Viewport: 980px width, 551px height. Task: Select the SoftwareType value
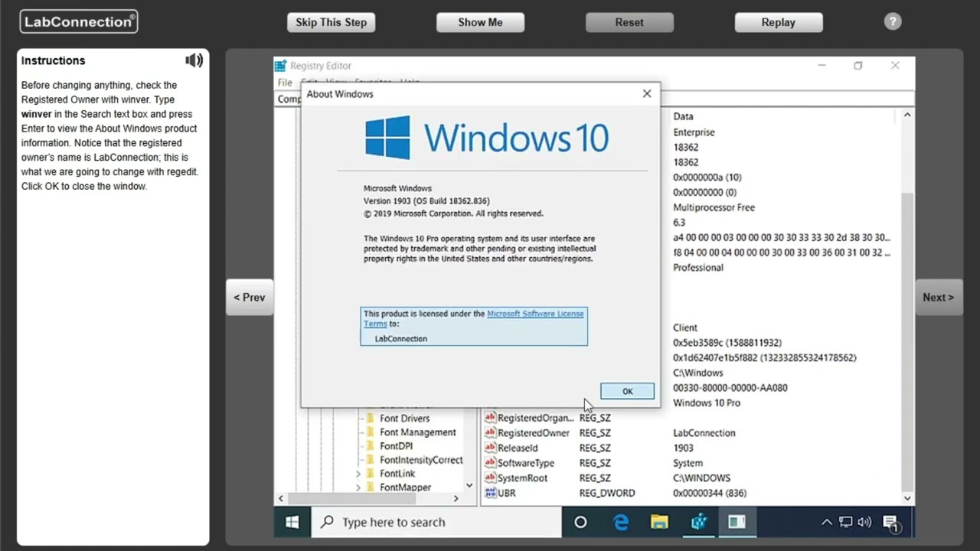coord(526,463)
